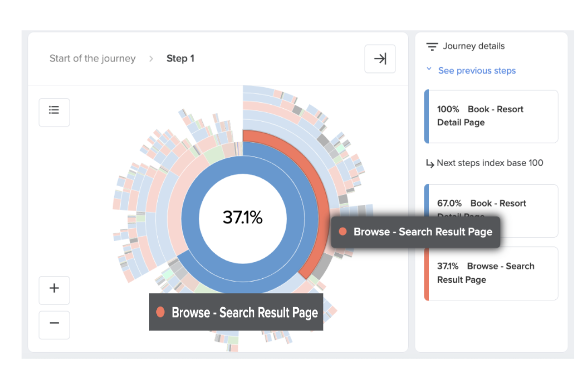This screenshot has height=389, width=588.
Task: Click the breadcrumb chevron separator
Action: click(152, 58)
